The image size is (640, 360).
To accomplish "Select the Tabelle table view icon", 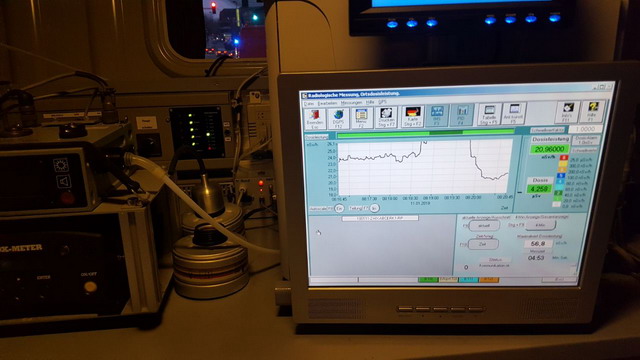I will tap(489, 114).
